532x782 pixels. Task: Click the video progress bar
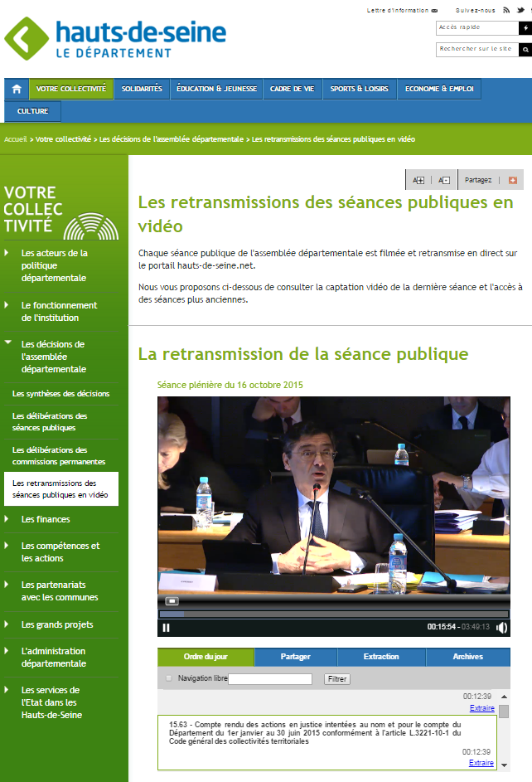click(x=331, y=614)
